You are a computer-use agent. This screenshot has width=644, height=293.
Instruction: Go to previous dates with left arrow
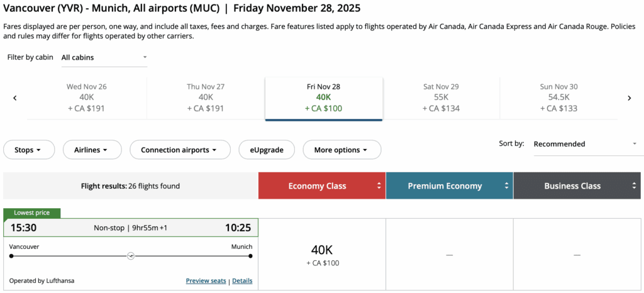[x=14, y=98]
